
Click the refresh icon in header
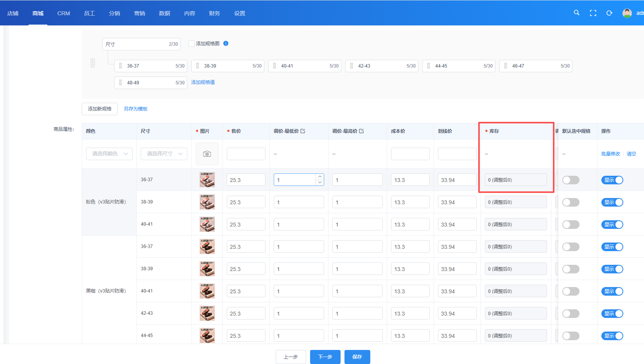click(x=609, y=13)
